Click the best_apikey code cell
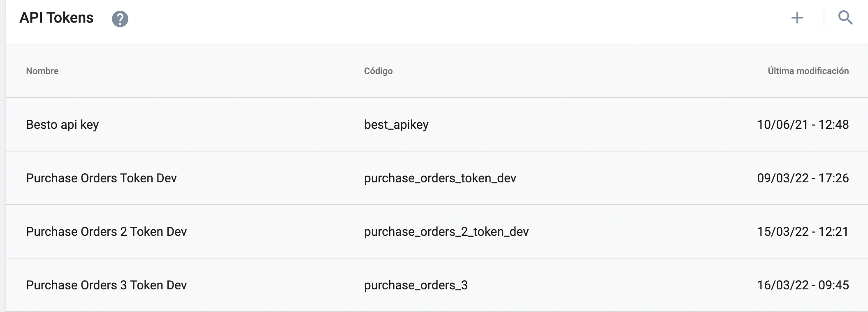The image size is (868, 312). [396, 124]
